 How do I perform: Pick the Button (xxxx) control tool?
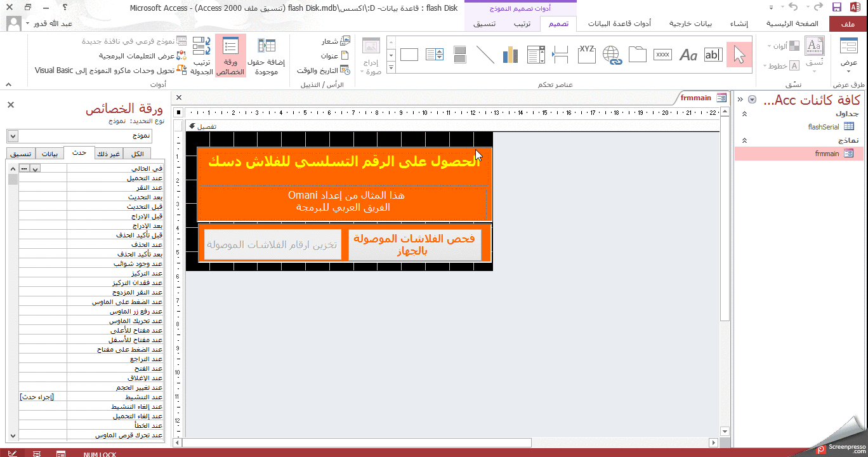(x=663, y=55)
